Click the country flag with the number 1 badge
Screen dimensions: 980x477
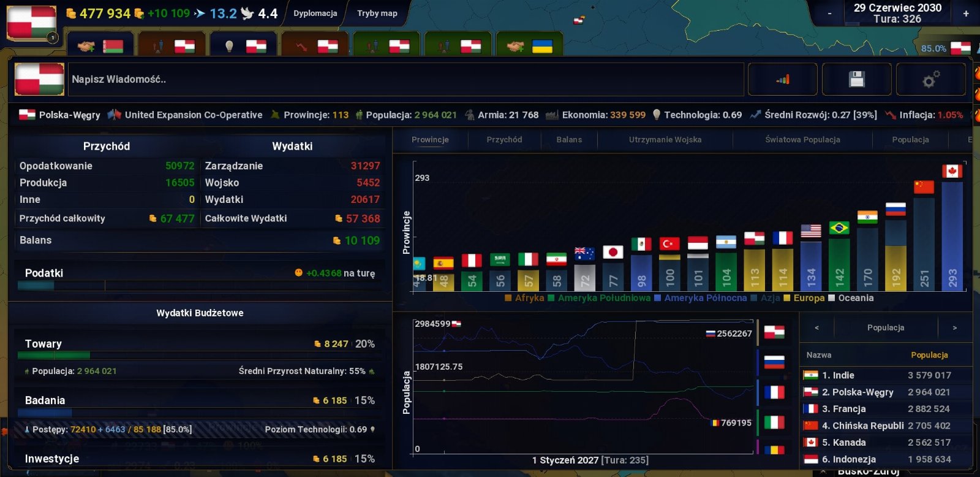click(31, 23)
